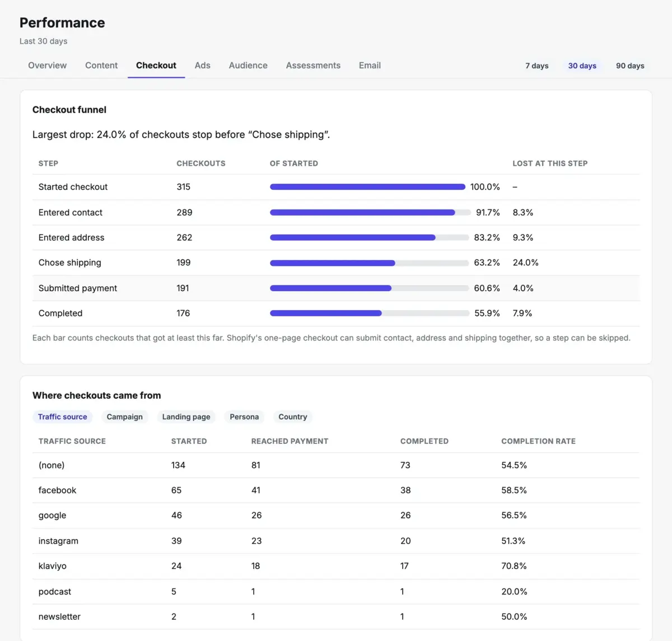Open the Audience tab
This screenshot has height=641, width=672.
tap(248, 65)
